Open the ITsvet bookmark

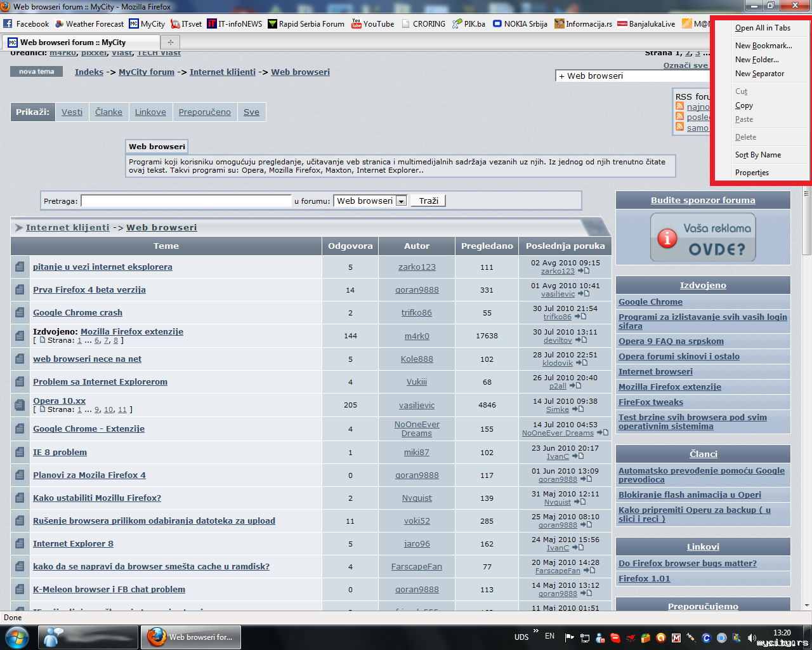pos(186,24)
